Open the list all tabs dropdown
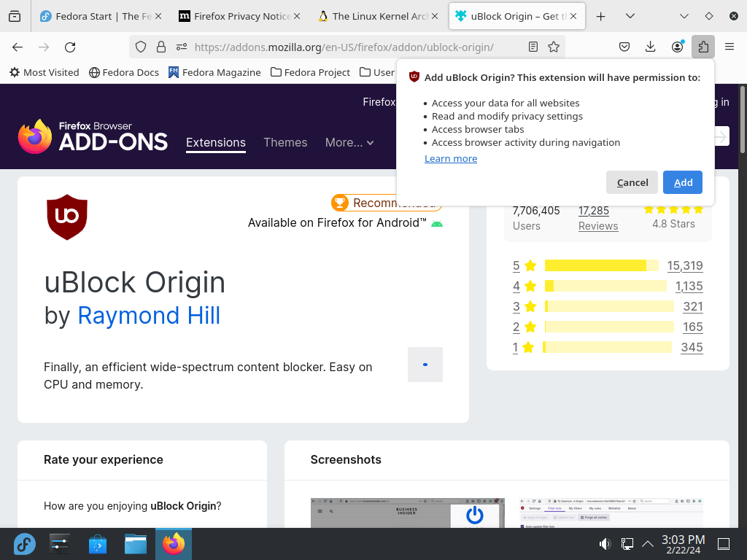 (630, 16)
